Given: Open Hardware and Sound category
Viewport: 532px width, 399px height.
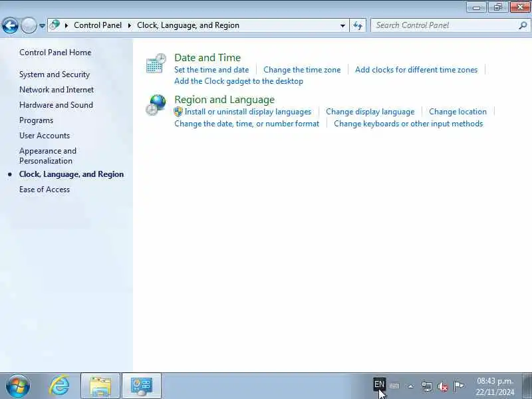Looking at the screenshot, I should 57,105.
